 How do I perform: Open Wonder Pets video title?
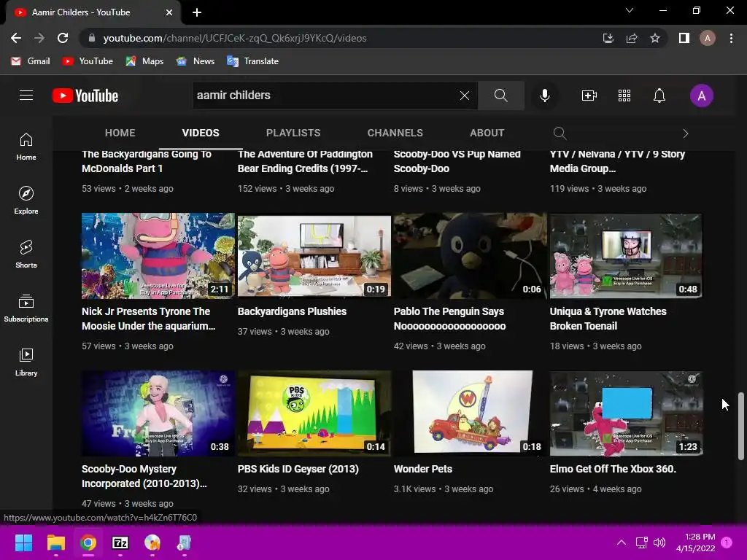422,469
